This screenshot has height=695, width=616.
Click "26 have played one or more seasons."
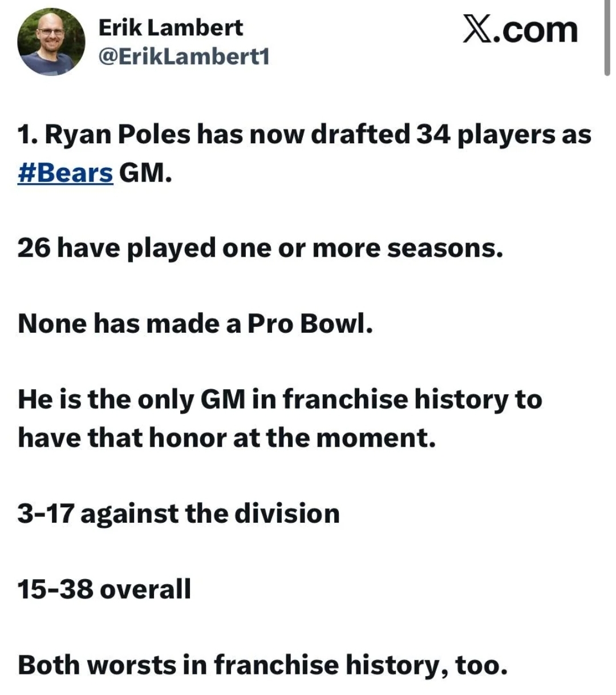[x=261, y=249]
